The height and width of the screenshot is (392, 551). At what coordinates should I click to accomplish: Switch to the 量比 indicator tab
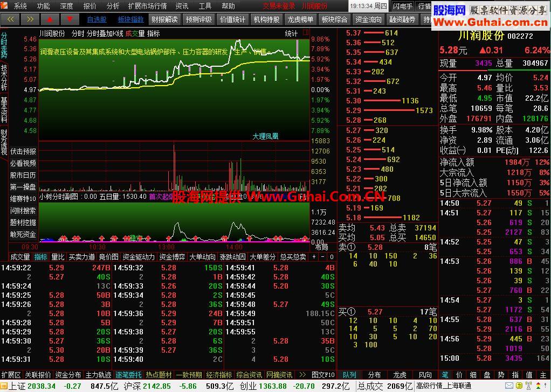pos(58,257)
